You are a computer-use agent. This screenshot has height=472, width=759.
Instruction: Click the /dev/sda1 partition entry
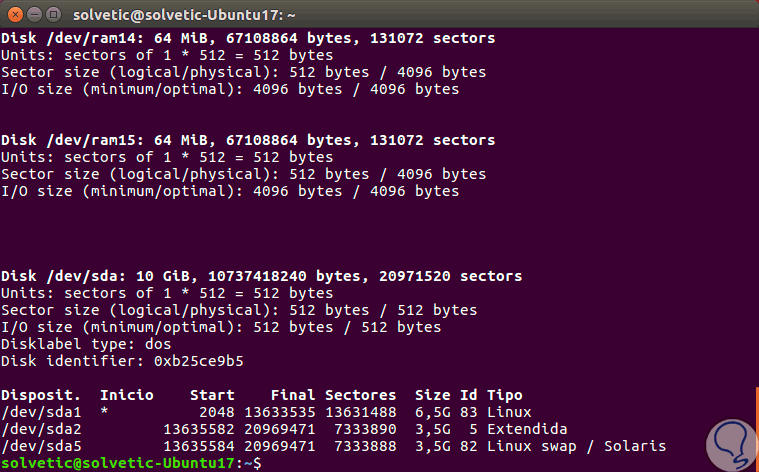[37, 412]
